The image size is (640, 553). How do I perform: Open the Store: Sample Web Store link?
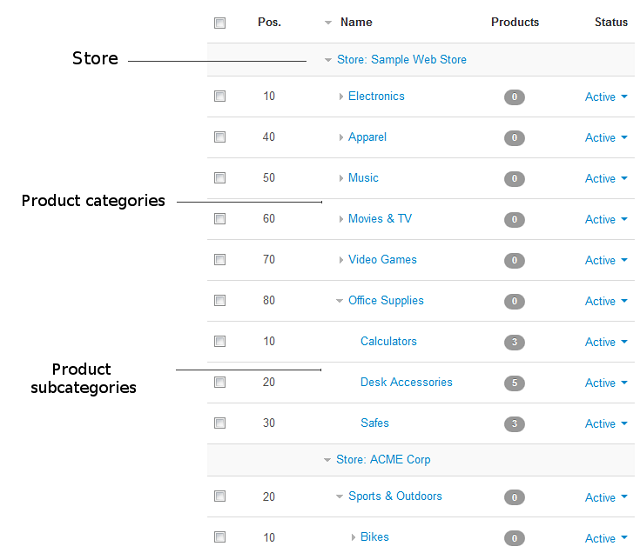(x=402, y=60)
